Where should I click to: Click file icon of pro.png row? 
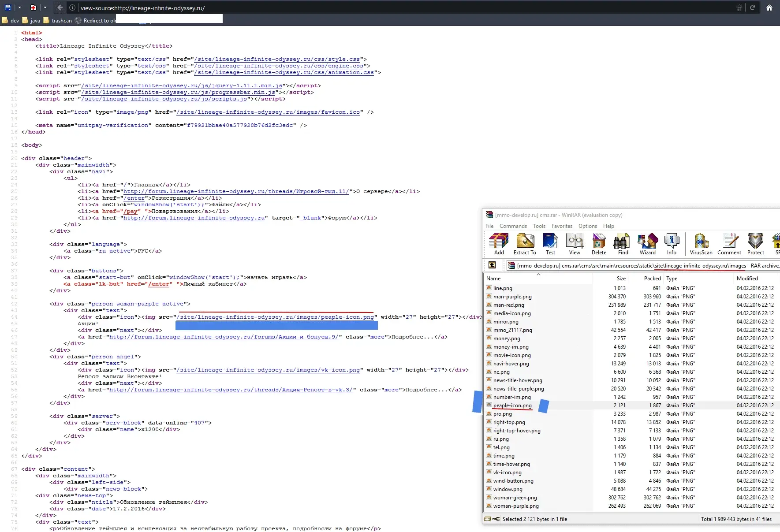(489, 413)
